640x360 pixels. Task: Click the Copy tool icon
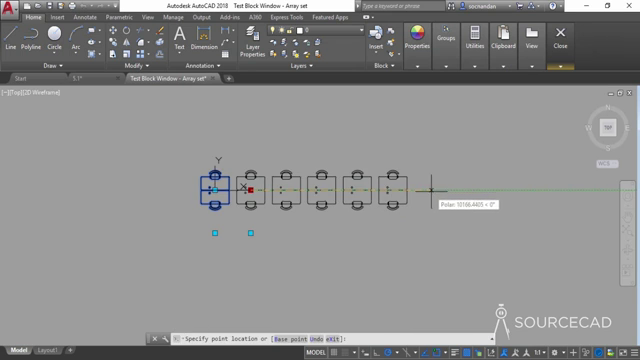pos(113,42)
